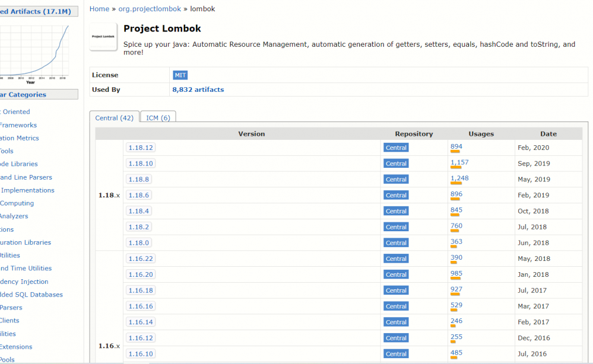The height and width of the screenshot is (364, 593).
Task: Open the 845 usages link
Action: [456, 210]
